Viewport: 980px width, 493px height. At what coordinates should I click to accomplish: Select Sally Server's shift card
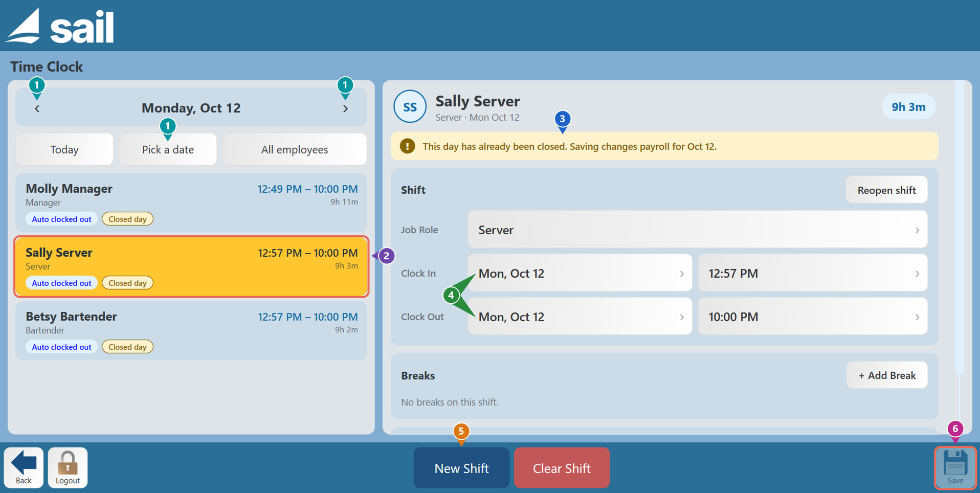point(191,266)
